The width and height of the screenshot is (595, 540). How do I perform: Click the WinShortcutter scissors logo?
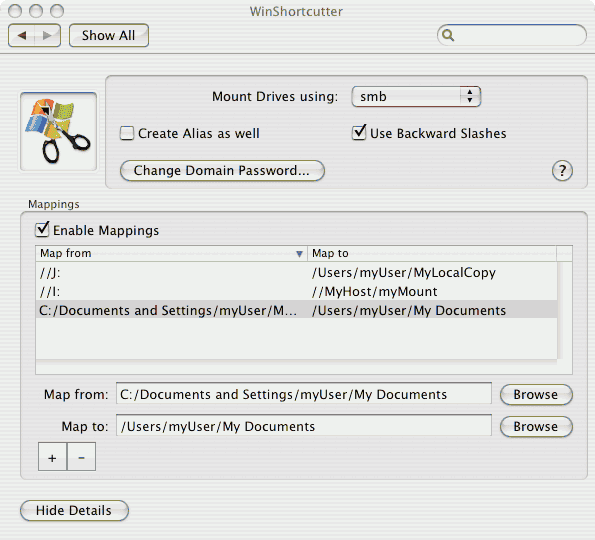(58, 131)
